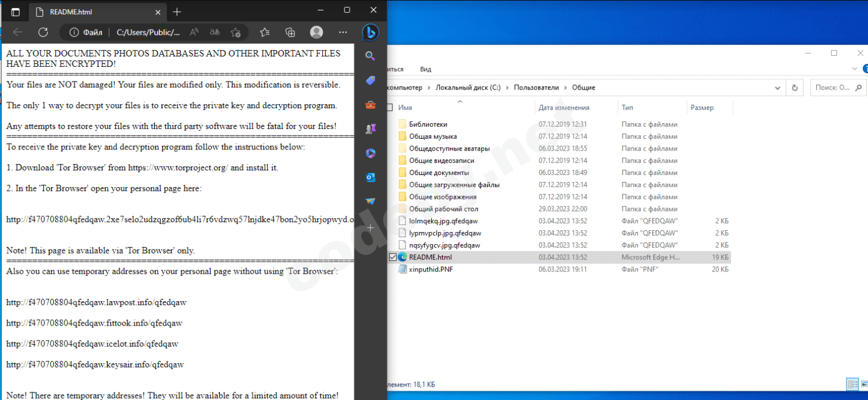The height and width of the screenshot is (400, 868).
Task: Click the Edge refresh page button
Action: tap(43, 33)
